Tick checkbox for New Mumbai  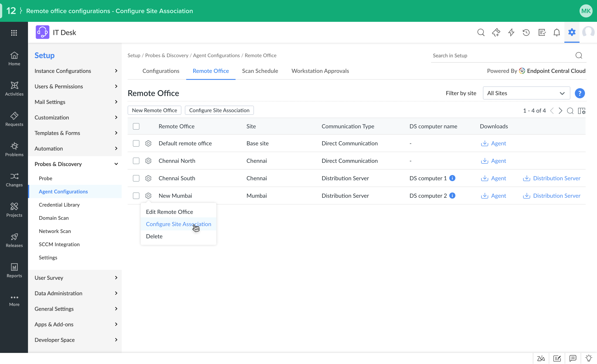pos(136,196)
